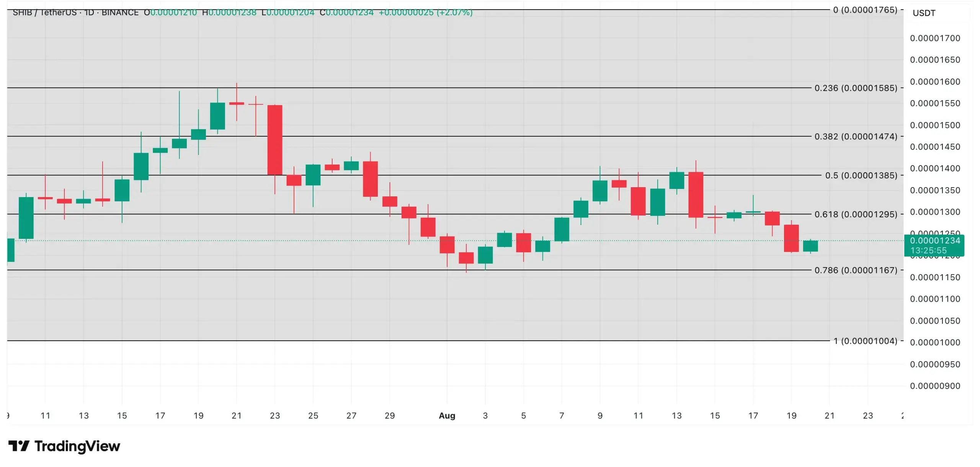Image resolution: width=980 pixels, height=467 pixels.
Task: Click the 0.00000900 price axis label
Action: tap(935, 386)
